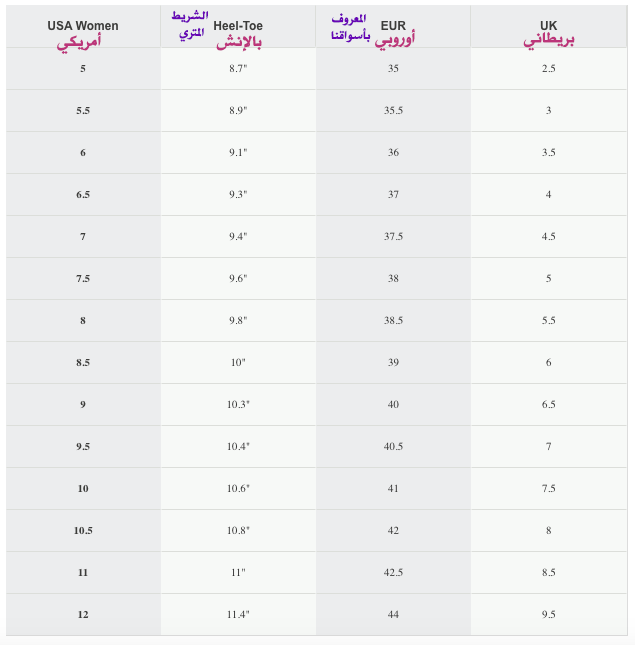The height and width of the screenshot is (645, 635).
Task: Click the USA Women column header
Action: click(x=83, y=27)
